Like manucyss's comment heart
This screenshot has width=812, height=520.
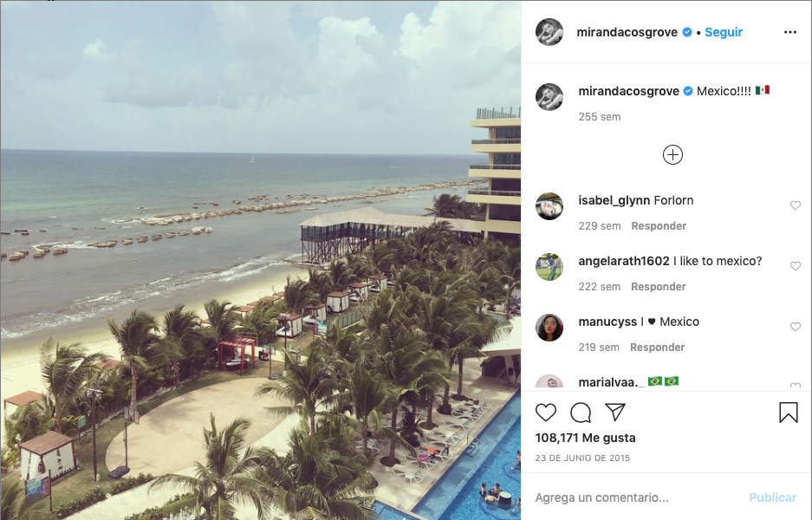(796, 326)
